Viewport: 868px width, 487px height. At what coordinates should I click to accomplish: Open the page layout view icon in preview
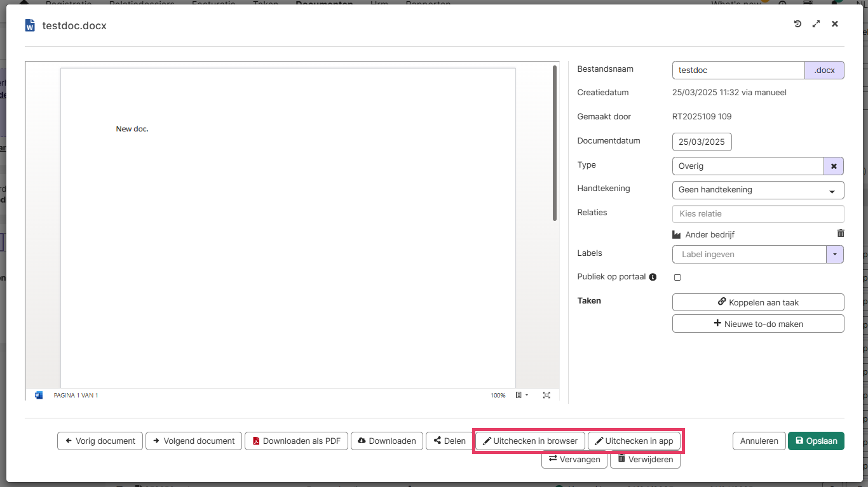520,395
